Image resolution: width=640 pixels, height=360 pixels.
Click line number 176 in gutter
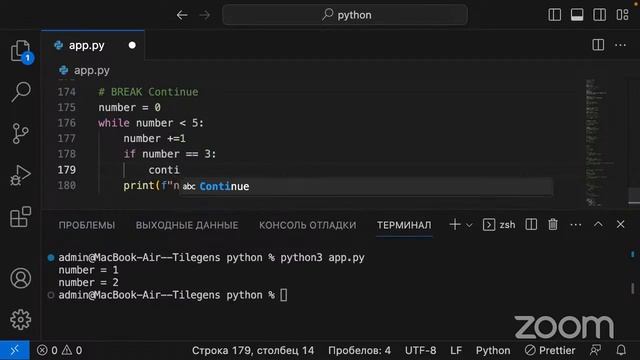pos(67,123)
